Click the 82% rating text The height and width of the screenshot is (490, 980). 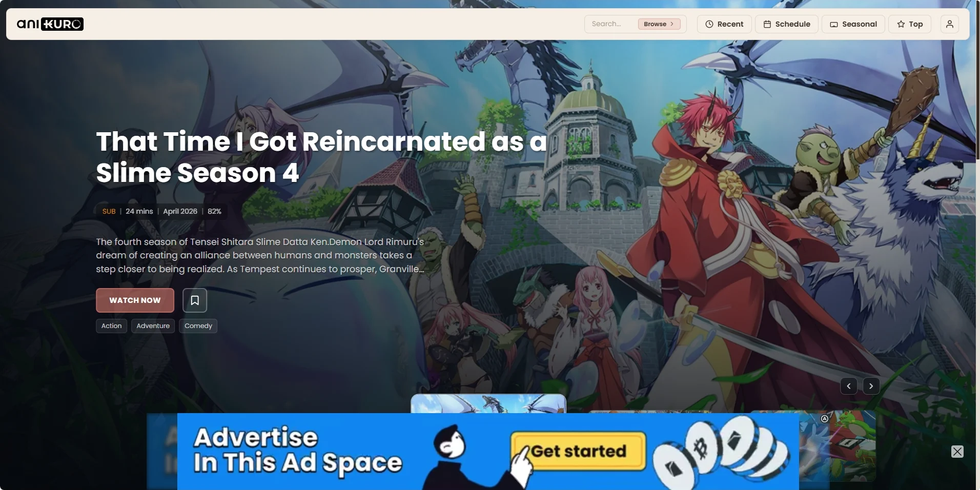point(214,211)
